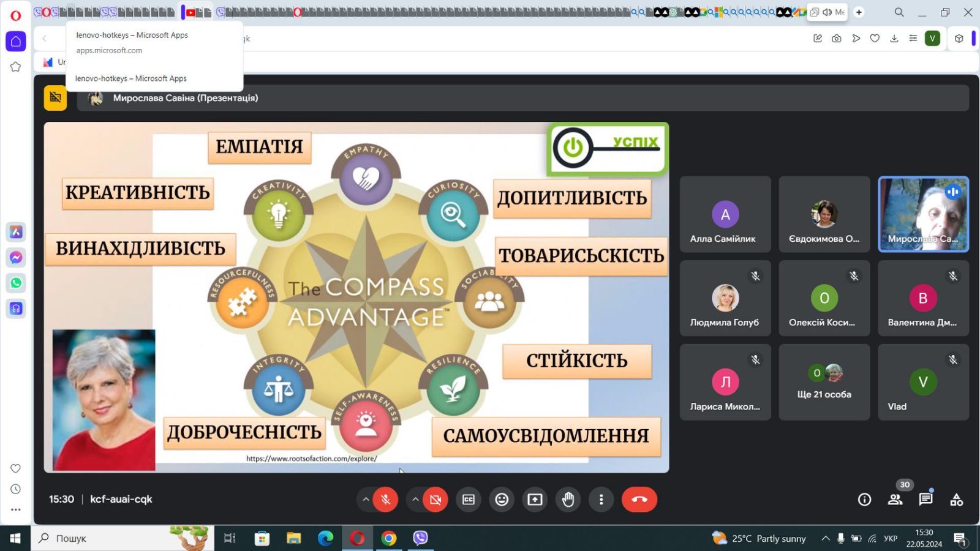This screenshot has width=980, height=551.
Task: Add page to bookmarks heart in address bar
Action: (875, 39)
